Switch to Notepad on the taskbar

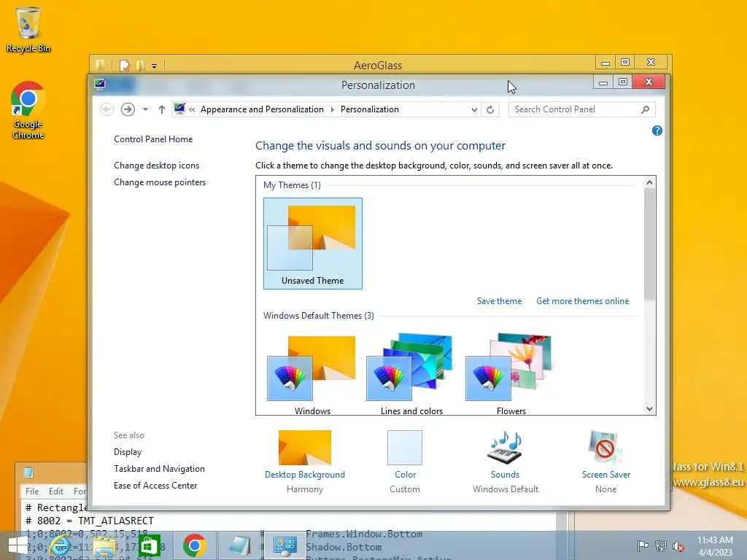point(239,545)
